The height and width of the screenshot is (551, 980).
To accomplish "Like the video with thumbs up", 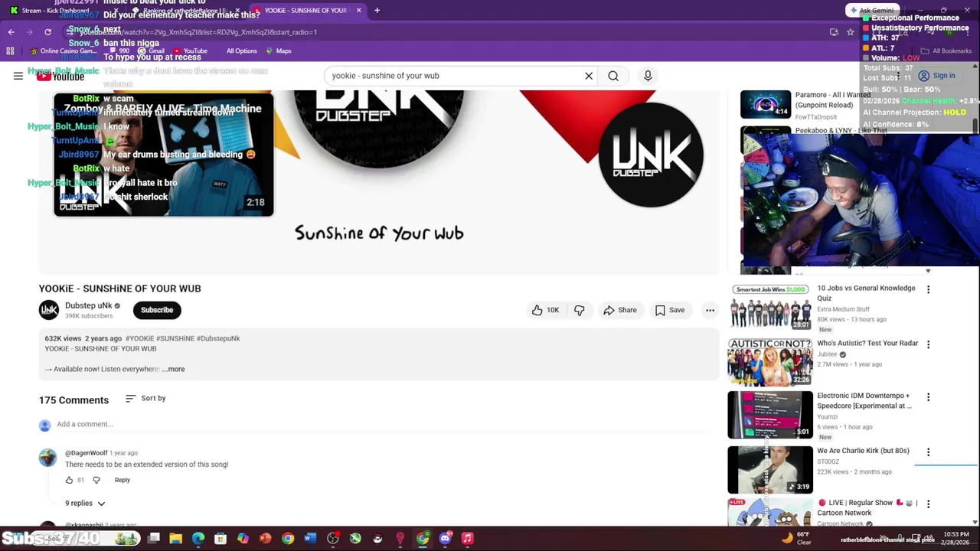I will click(x=545, y=310).
